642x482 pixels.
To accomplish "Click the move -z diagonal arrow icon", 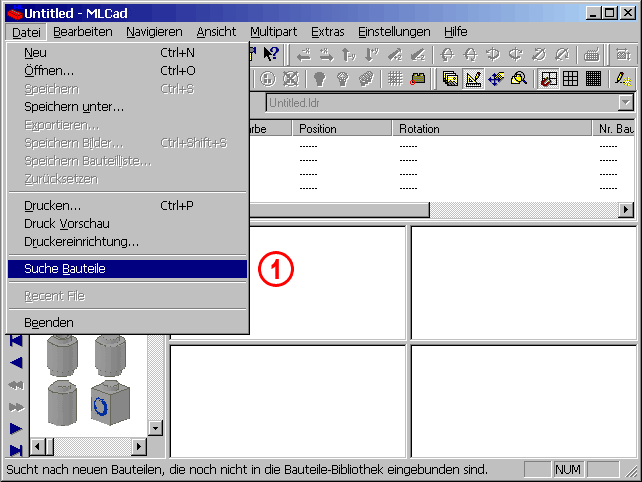I will pos(417,54).
